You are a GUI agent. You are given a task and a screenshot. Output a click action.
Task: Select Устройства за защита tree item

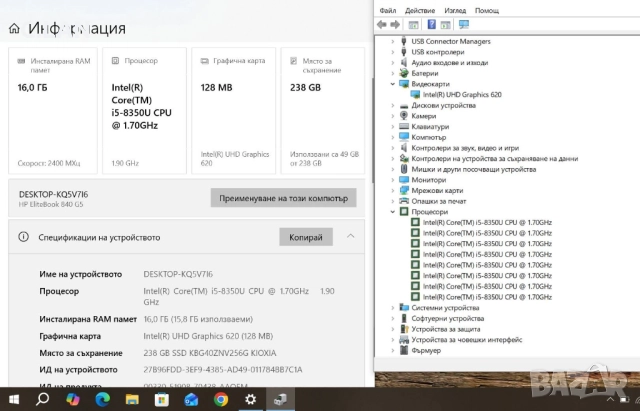pos(446,329)
